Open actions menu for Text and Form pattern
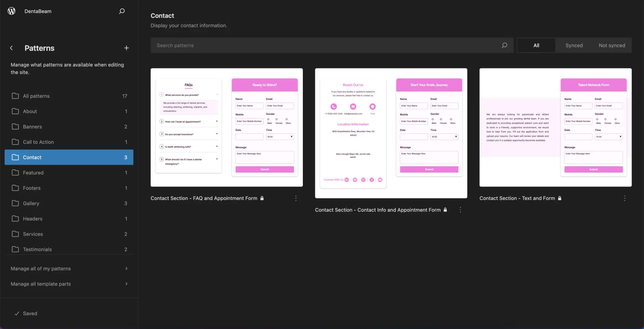Image resolution: width=644 pixels, height=329 pixels. pyautogui.click(x=625, y=198)
